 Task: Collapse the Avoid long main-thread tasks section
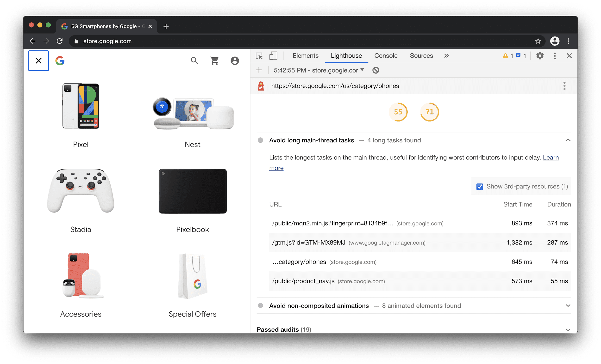tap(568, 140)
